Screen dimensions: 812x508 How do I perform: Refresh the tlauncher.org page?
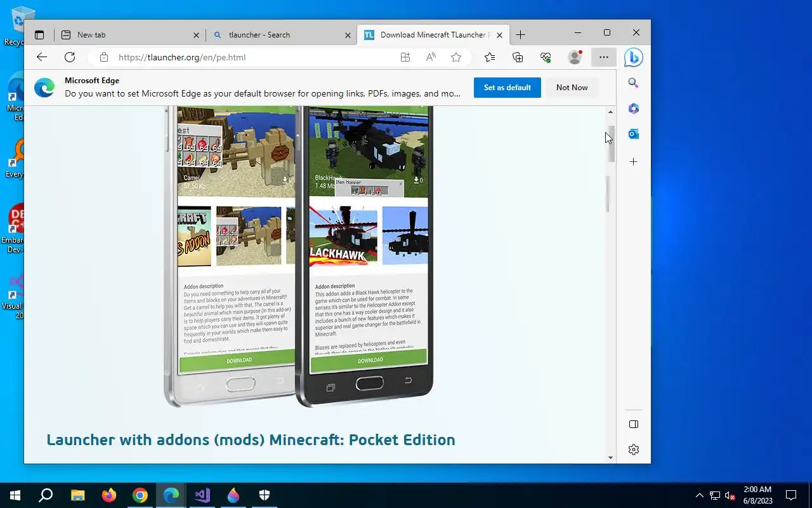click(70, 57)
